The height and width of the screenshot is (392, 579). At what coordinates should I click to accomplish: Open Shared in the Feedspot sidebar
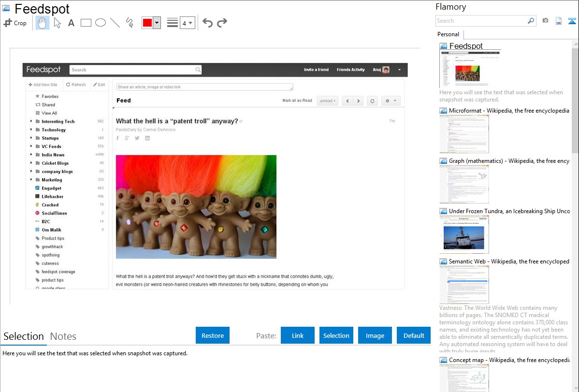pos(48,105)
